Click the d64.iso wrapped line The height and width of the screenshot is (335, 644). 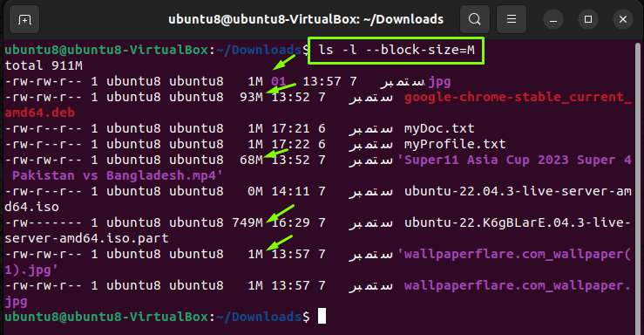[x=31, y=207]
